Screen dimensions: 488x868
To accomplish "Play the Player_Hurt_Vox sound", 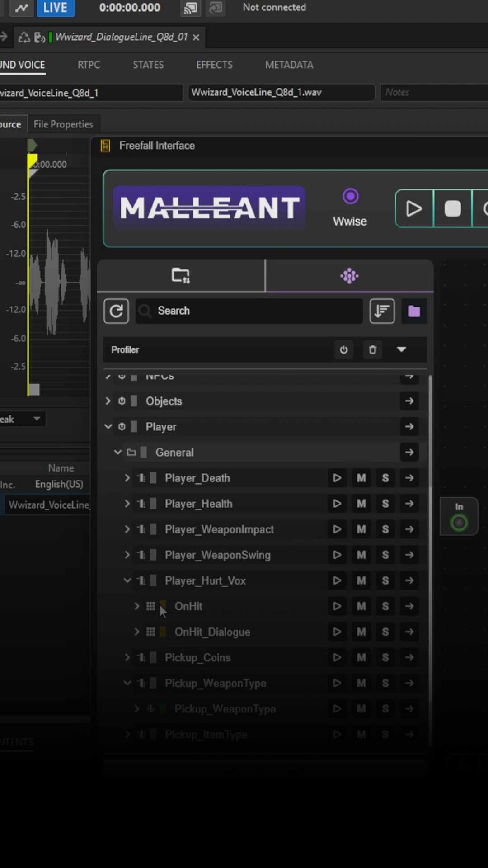I will [x=337, y=580].
